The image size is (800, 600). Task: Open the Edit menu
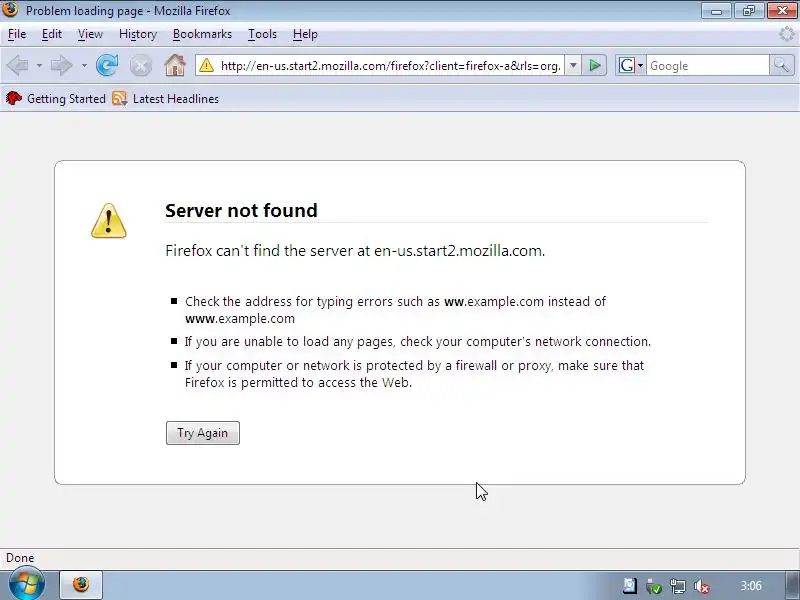click(x=52, y=34)
